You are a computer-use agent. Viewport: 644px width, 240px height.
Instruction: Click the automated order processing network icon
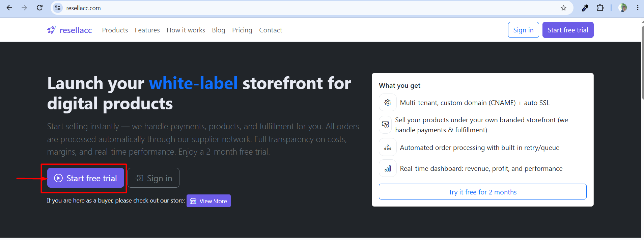[x=388, y=148]
